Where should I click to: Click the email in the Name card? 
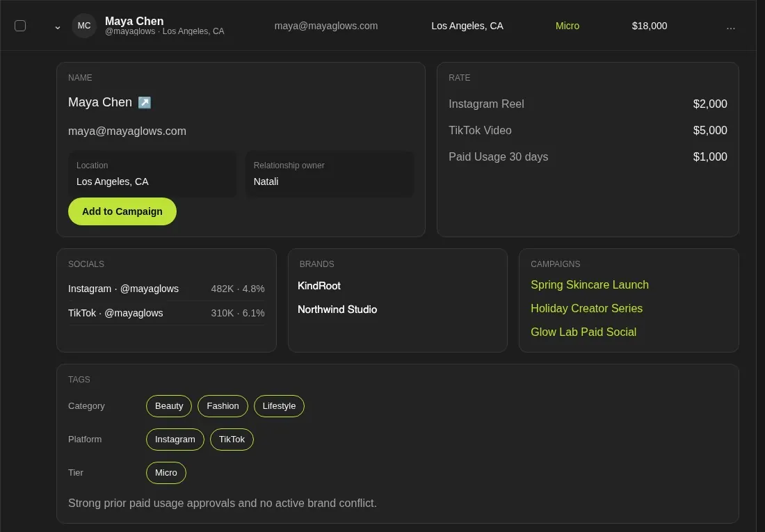pyautogui.click(x=127, y=131)
